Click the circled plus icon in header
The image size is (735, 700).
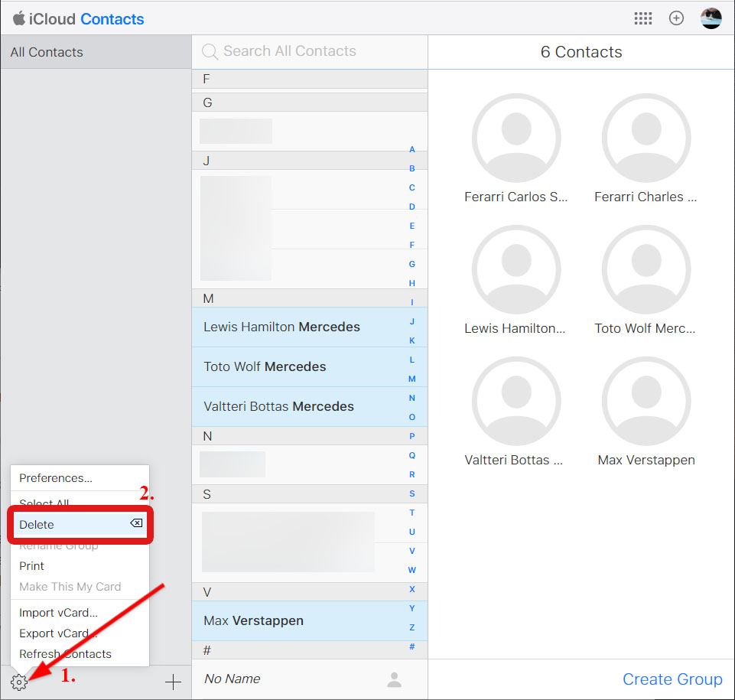(x=676, y=18)
